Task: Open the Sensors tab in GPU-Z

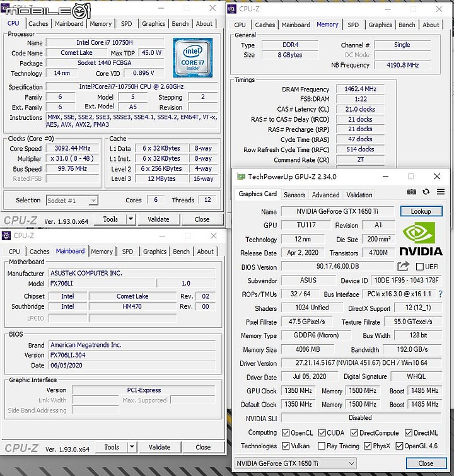Action: pyautogui.click(x=294, y=195)
